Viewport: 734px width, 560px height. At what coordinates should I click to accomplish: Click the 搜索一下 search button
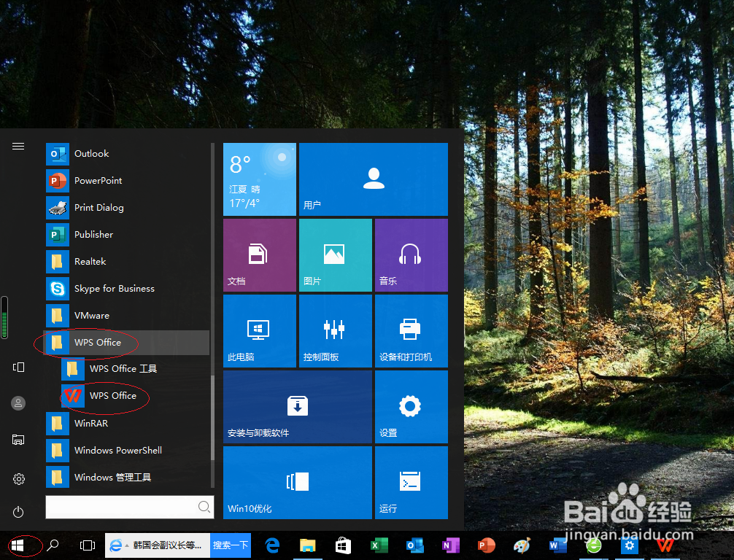click(x=231, y=545)
